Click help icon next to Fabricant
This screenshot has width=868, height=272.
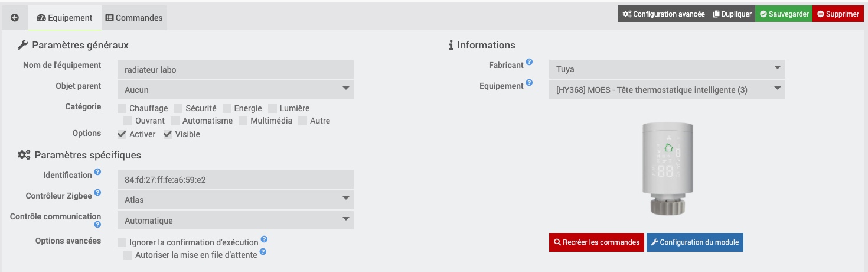tap(529, 62)
